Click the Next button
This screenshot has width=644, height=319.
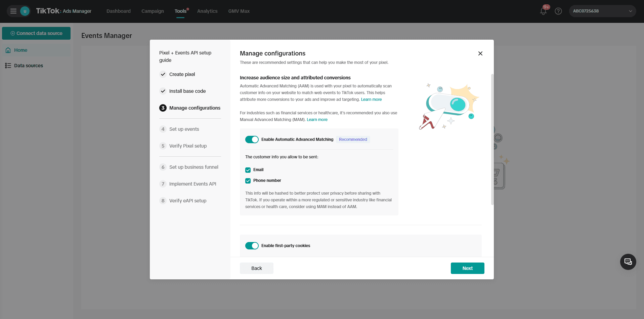[x=467, y=268]
